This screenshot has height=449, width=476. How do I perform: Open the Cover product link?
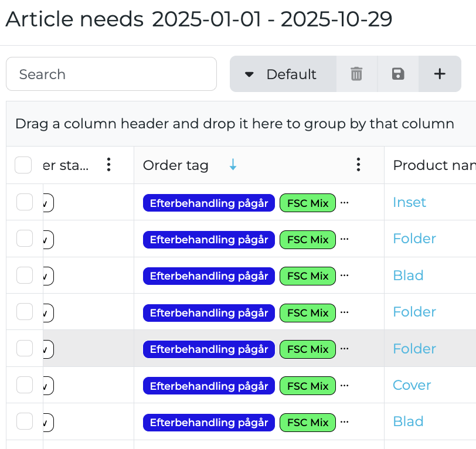412,385
